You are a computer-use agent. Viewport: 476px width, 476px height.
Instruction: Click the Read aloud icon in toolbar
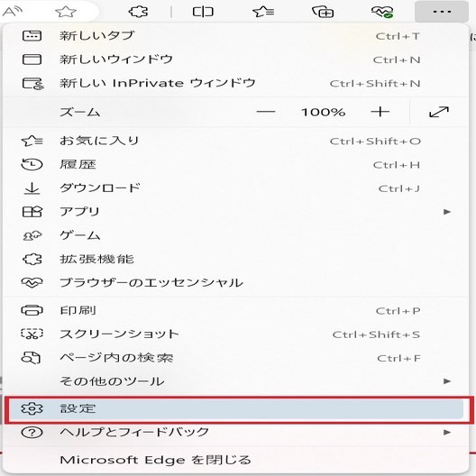(x=12, y=12)
